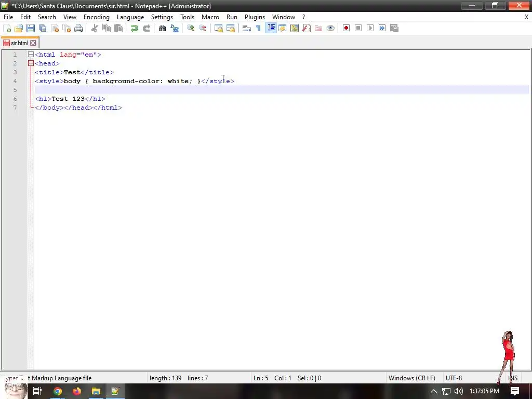Open the Edit menu
This screenshot has height=399, width=532.
point(25,17)
